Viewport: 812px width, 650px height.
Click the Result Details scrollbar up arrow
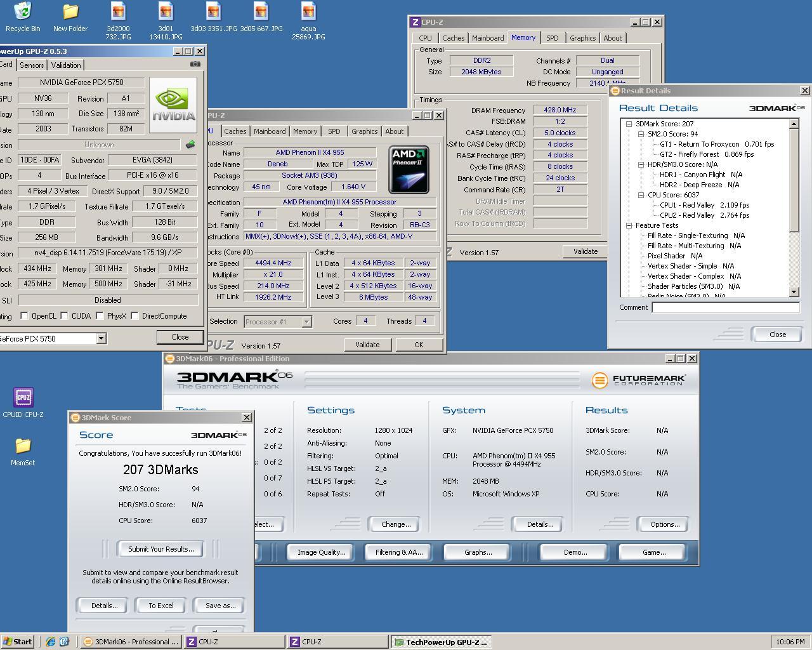point(794,124)
